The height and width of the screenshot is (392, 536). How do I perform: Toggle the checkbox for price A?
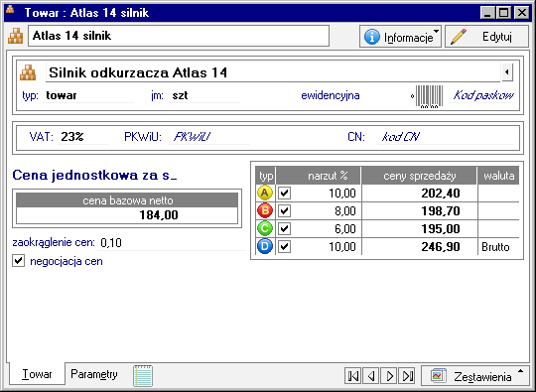285,193
